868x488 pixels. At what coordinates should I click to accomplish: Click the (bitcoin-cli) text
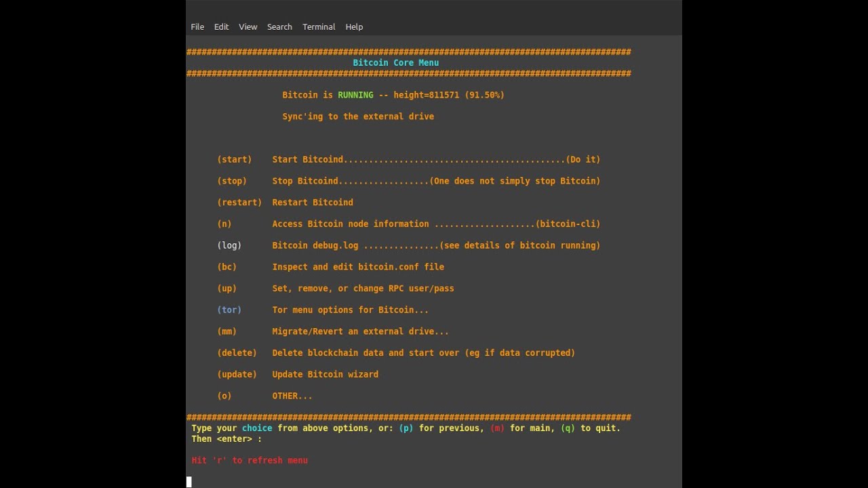(x=568, y=224)
